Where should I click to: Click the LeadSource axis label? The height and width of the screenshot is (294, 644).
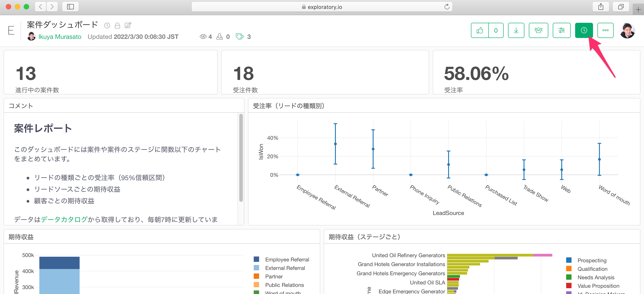pyautogui.click(x=448, y=213)
